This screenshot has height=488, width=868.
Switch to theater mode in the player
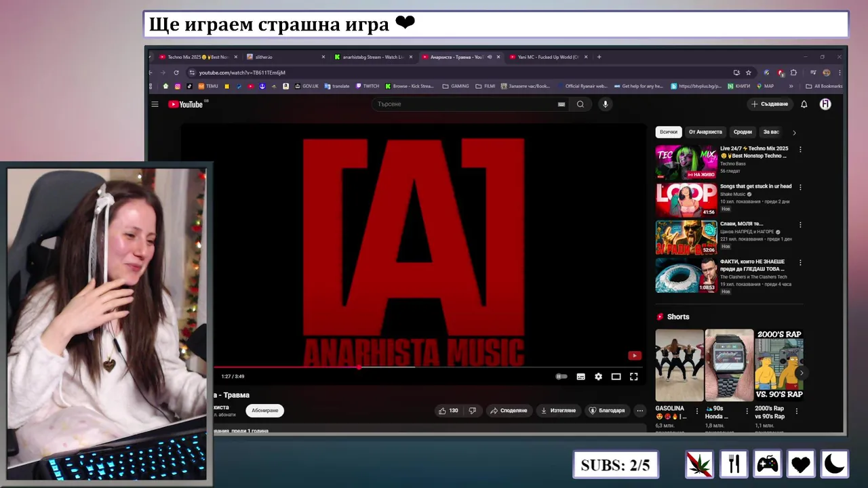[x=616, y=377]
